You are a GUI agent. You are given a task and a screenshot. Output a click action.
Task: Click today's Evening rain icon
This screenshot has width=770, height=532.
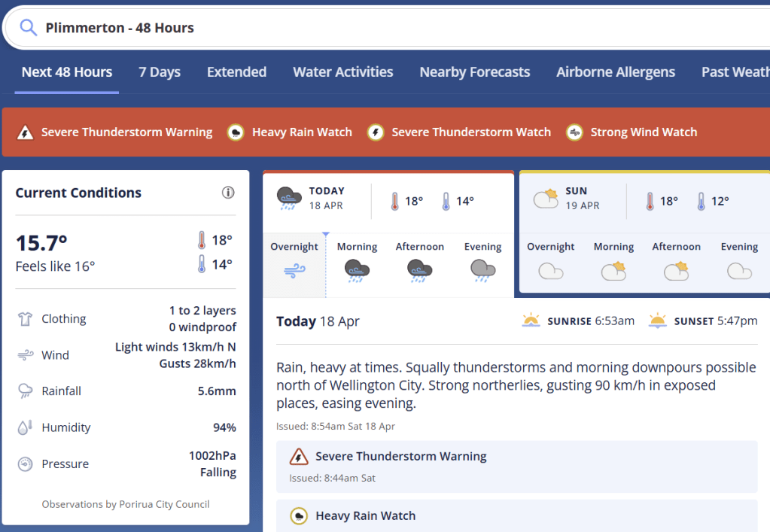(x=482, y=270)
